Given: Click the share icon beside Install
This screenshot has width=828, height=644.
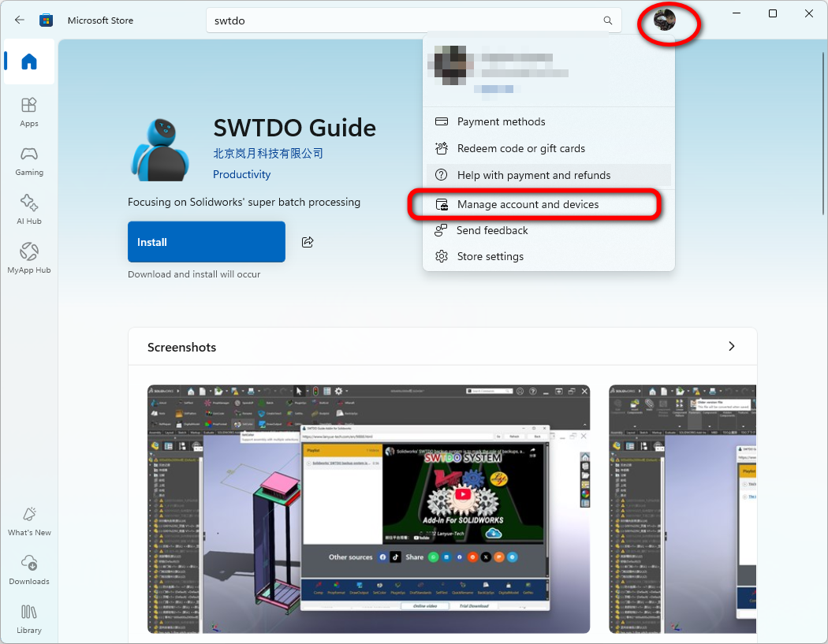Looking at the screenshot, I should pos(308,242).
